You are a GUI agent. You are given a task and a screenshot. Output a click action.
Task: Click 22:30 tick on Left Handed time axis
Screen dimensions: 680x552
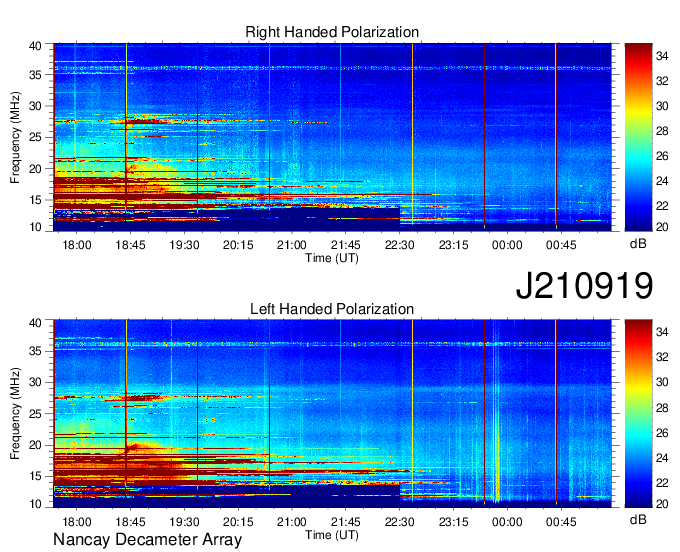pyautogui.click(x=399, y=522)
